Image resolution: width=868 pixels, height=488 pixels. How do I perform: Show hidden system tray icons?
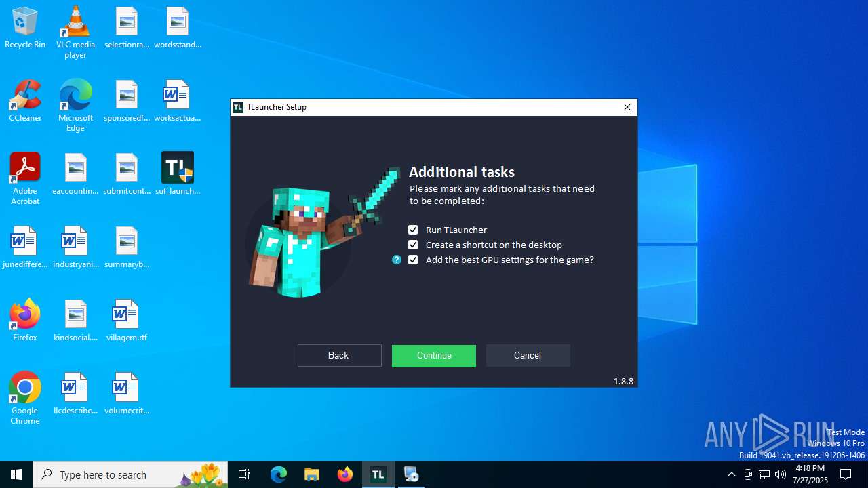731,474
